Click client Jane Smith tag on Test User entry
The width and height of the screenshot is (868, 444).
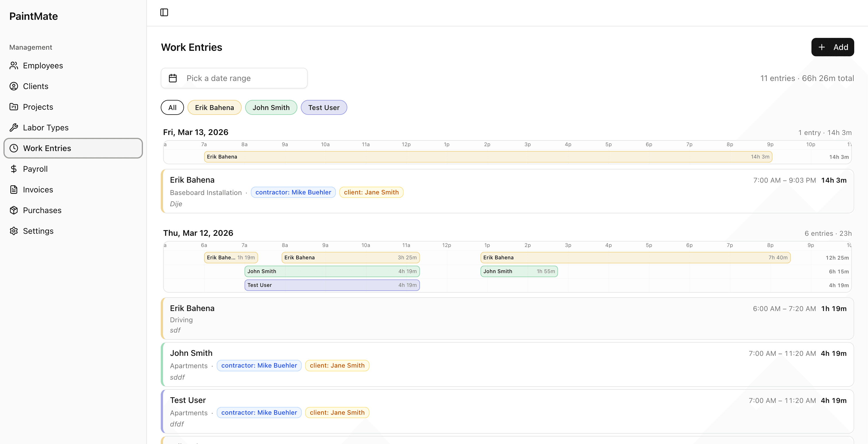(337, 413)
